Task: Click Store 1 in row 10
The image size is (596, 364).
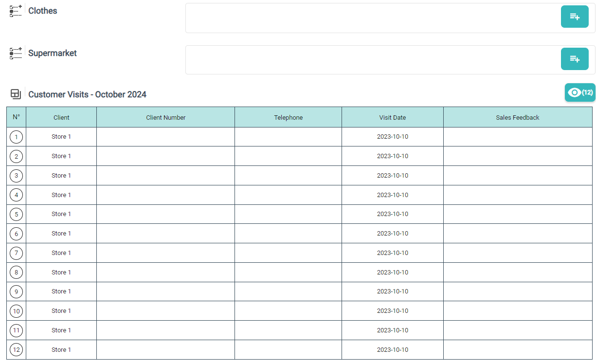Action: pos(61,311)
